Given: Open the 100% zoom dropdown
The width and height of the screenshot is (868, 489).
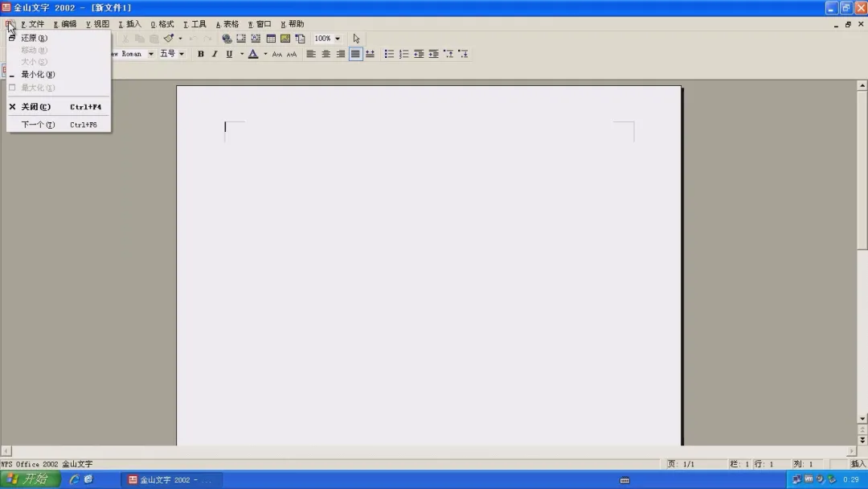Looking at the screenshot, I should (x=337, y=39).
